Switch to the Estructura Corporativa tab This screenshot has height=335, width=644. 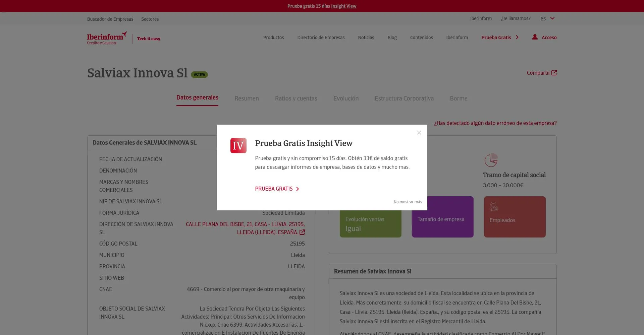(x=404, y=98)
